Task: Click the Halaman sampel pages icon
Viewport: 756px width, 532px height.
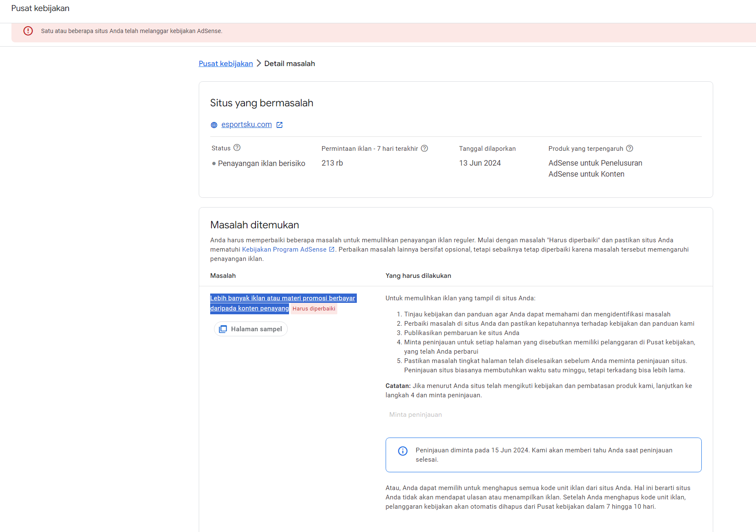Action: [223, 329]
